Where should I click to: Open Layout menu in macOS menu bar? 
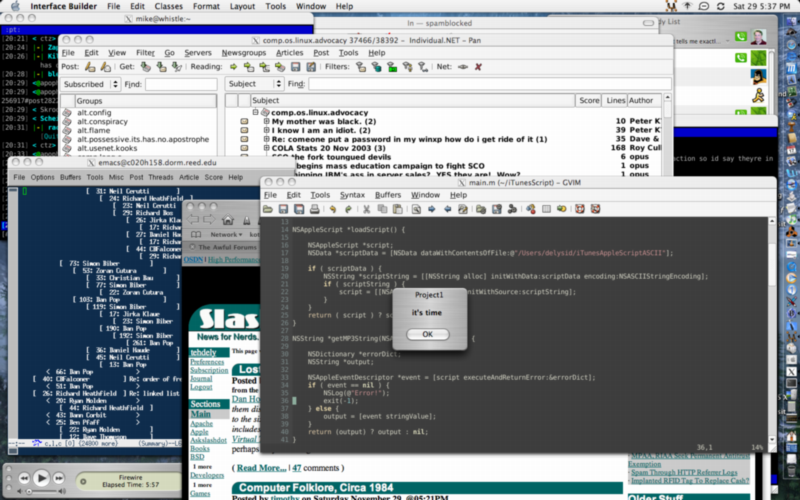pyautogui.click(x=242, y=6)
